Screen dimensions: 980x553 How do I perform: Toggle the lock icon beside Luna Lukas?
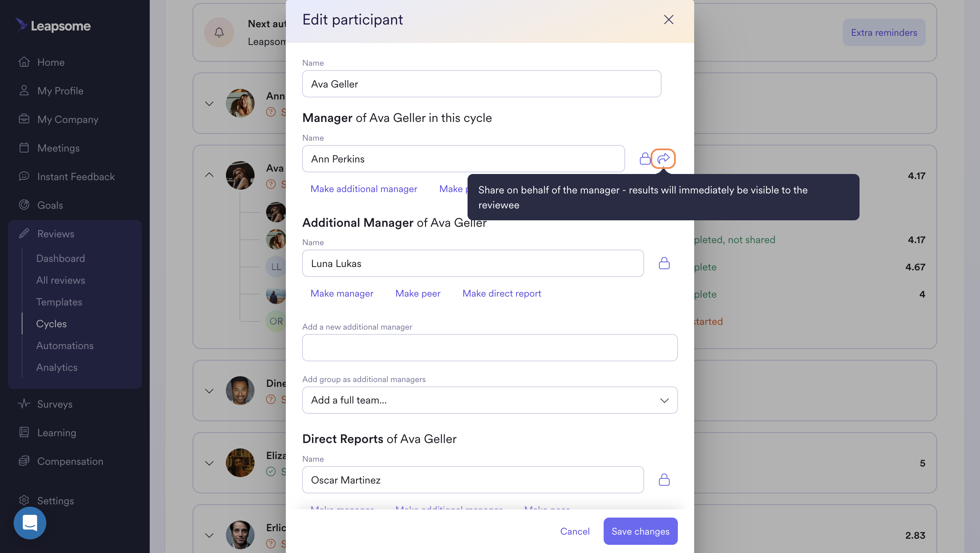664,263
